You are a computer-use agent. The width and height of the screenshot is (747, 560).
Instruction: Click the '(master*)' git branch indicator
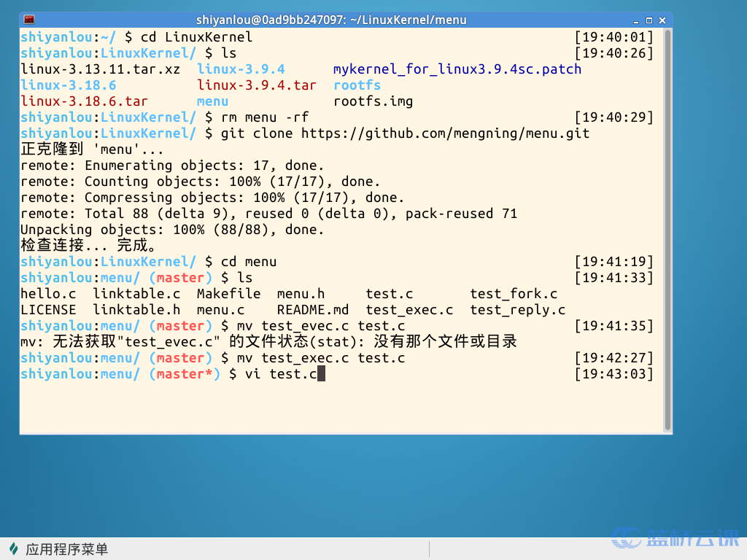pos(185,374)
